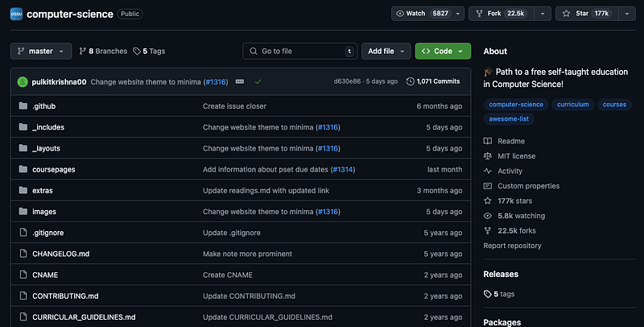Click the CHANGELOG.md file icon
Viewport: 644px width, 327px height.
coord(23,254)
